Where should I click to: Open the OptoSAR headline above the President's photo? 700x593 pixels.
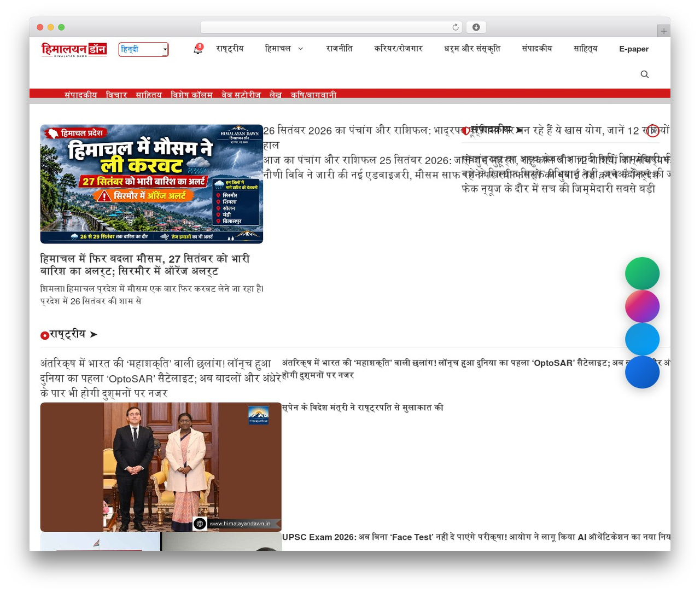pos(161,378)
